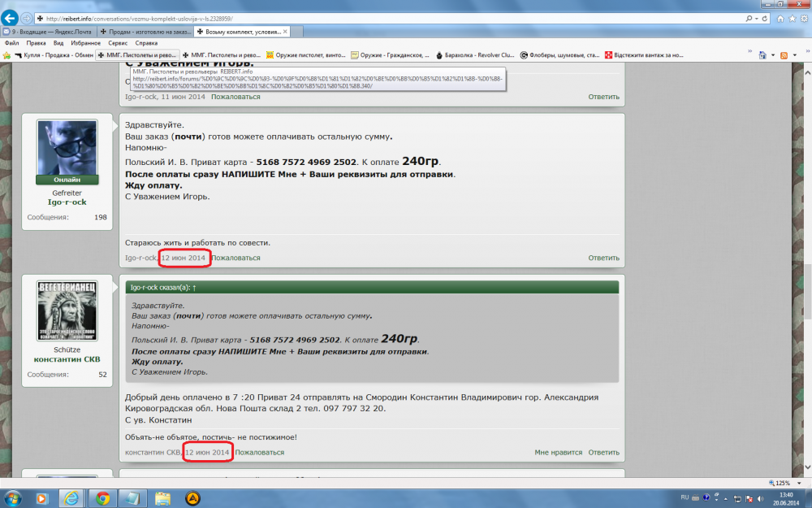Click Ответить on Igo-r-ock's 12 июн post

click(603, 258)
